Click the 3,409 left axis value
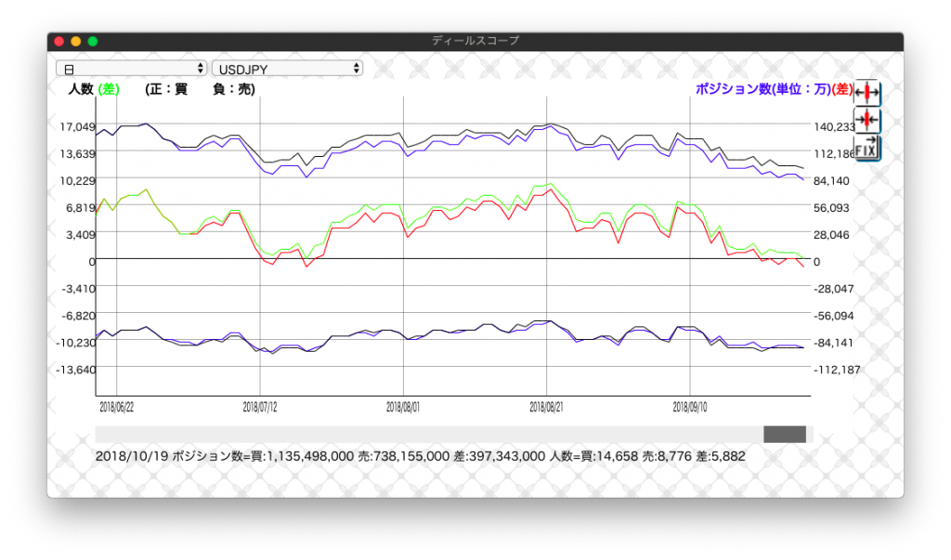This screenshot has height=560, width=951. pos(81,235)
